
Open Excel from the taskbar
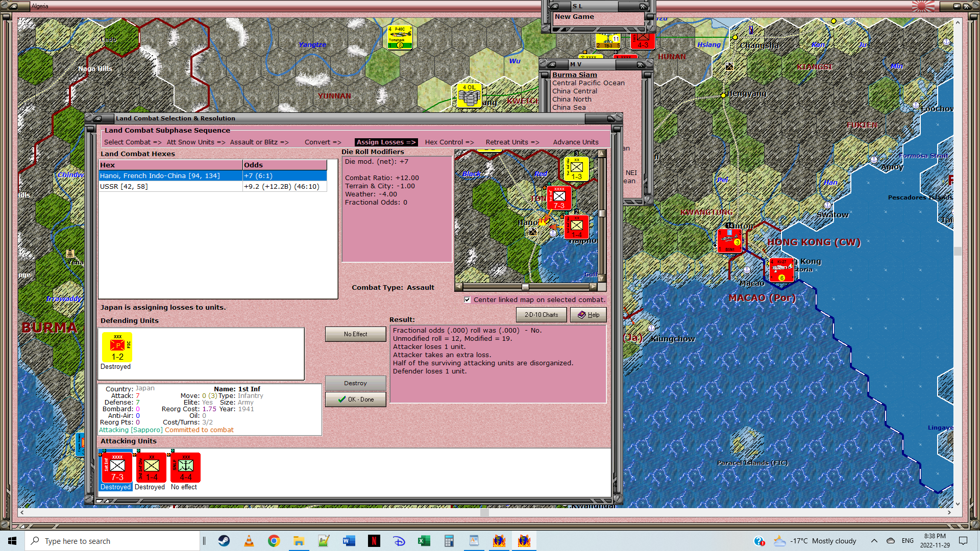[424, 541]
